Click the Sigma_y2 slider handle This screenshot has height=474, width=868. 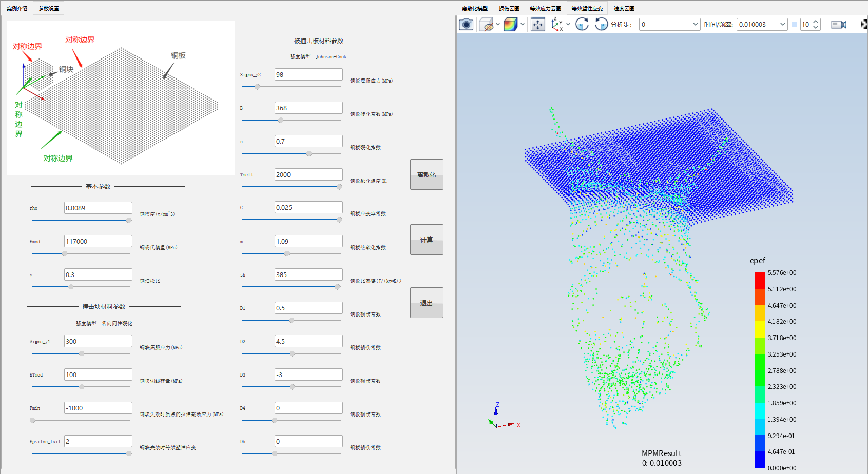[x=257, y=87]
